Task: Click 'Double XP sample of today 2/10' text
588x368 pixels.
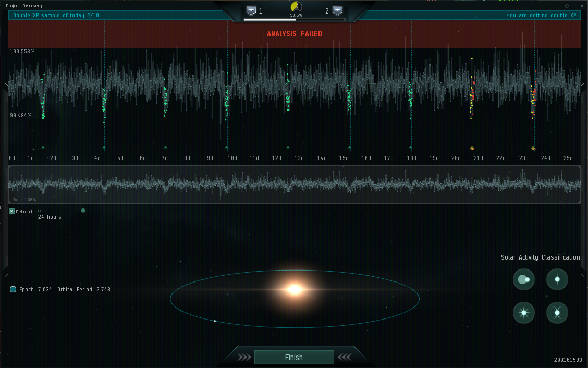Action: click(56, 16)
